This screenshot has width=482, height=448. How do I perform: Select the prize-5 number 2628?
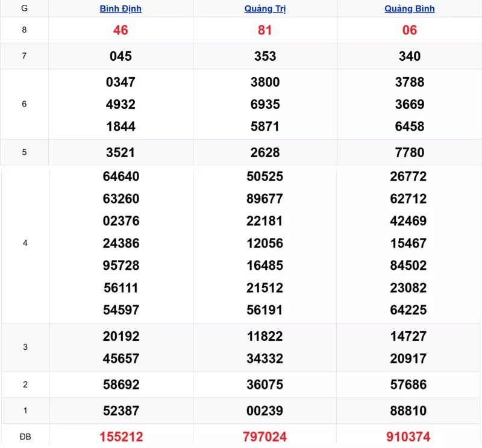[x=265, y=152]
